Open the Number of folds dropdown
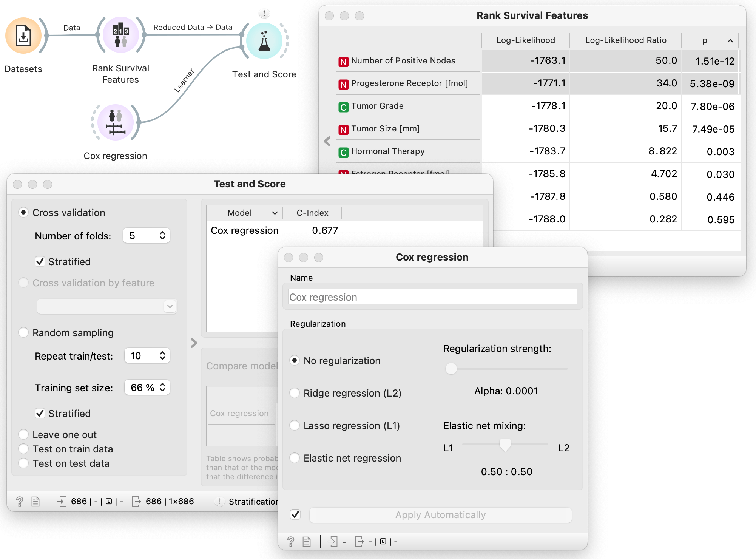 click(147, 235)
